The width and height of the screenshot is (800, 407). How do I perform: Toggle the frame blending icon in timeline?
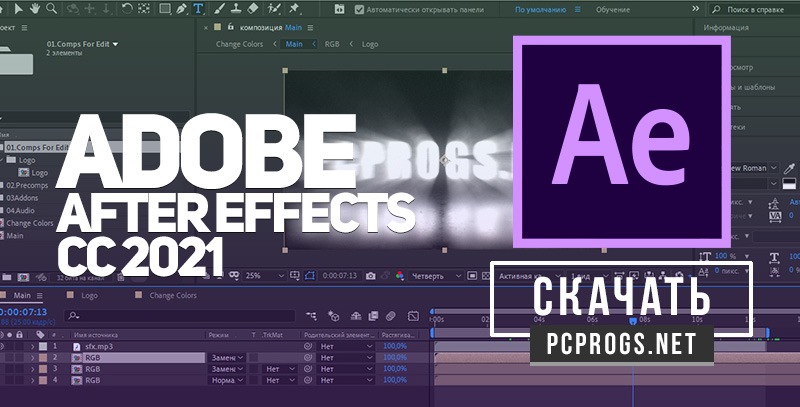pos(373,316)
